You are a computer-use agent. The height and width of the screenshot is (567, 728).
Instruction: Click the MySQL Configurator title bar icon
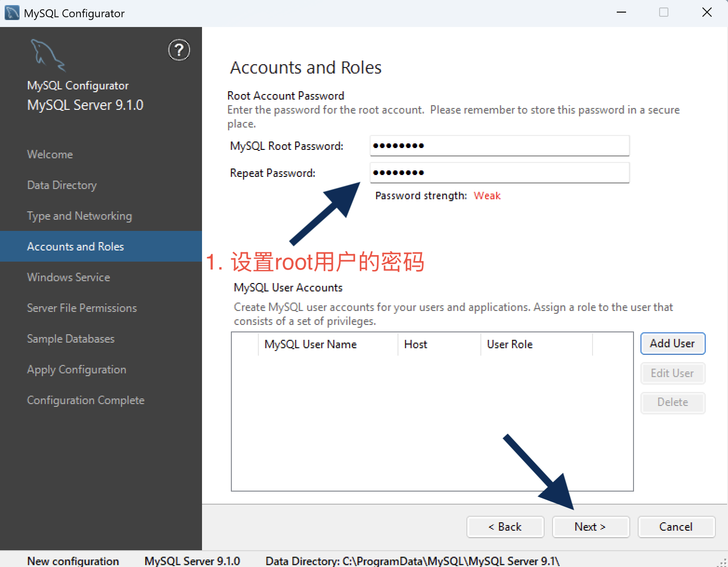point(12,13)
